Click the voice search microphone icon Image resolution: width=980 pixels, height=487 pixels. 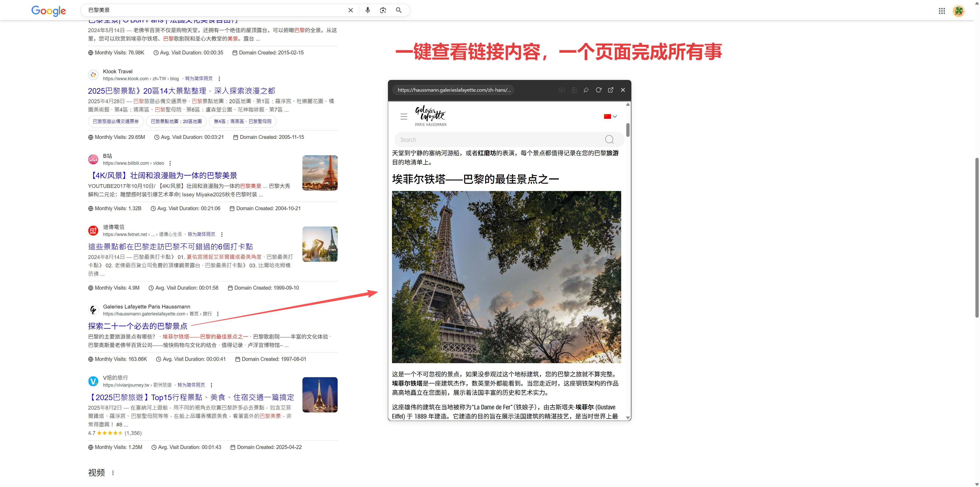point(367,10)
